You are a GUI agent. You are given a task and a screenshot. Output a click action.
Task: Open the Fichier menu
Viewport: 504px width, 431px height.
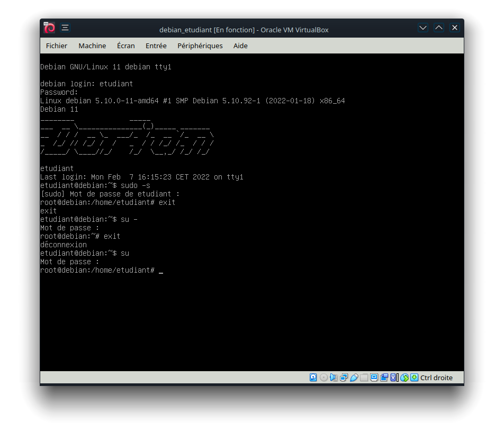click(x=57, y=46)
